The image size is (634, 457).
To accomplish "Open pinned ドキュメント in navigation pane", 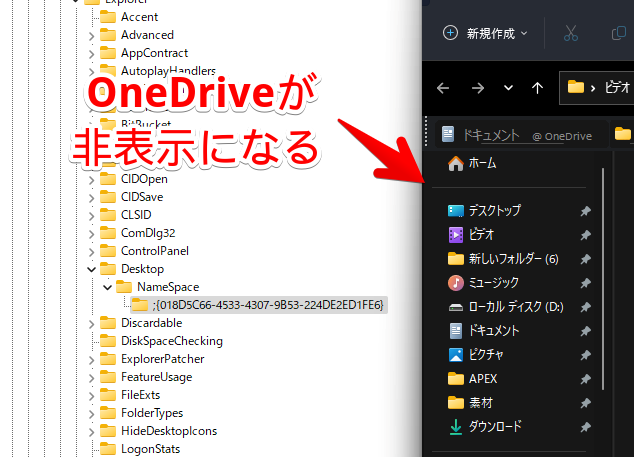I will [484, 331].
